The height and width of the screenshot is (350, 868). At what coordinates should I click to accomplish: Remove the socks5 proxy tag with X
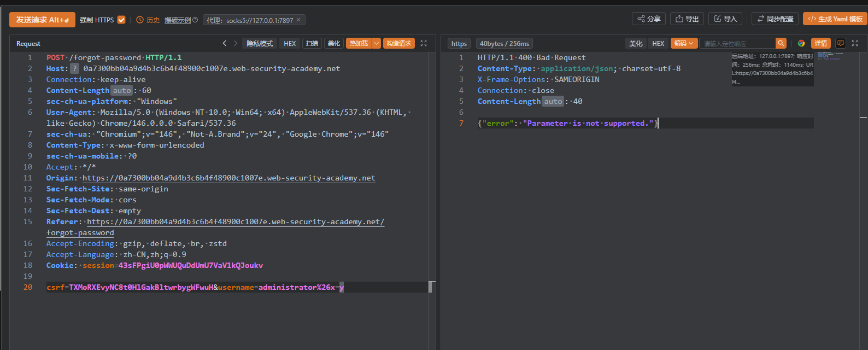click(x=298, y=20)
